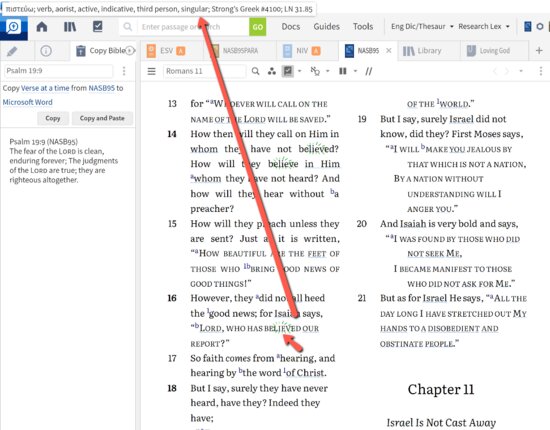The height and width of the screenshot is (430, 550).
Task: Open the blue book shortcut icon
Action: 527,27
